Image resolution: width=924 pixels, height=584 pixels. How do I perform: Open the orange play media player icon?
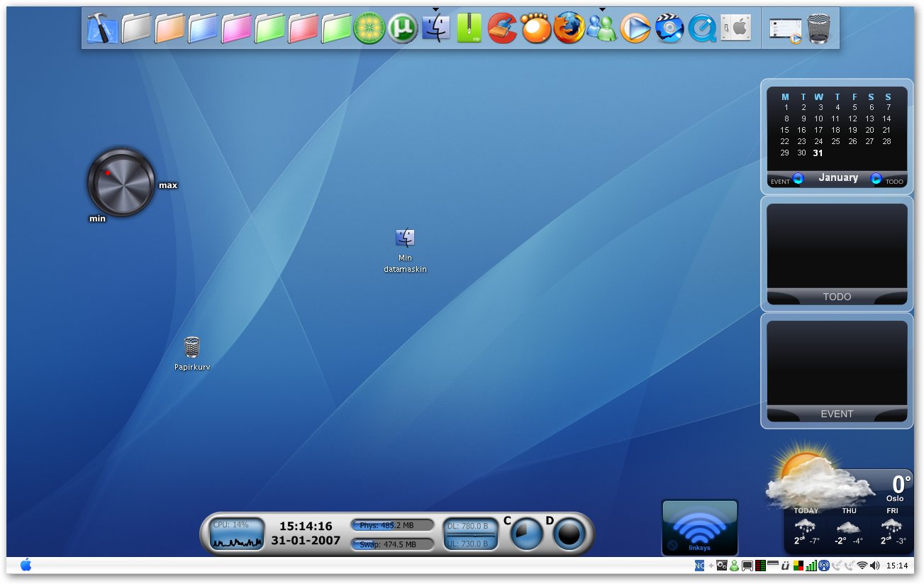point(635,28)
